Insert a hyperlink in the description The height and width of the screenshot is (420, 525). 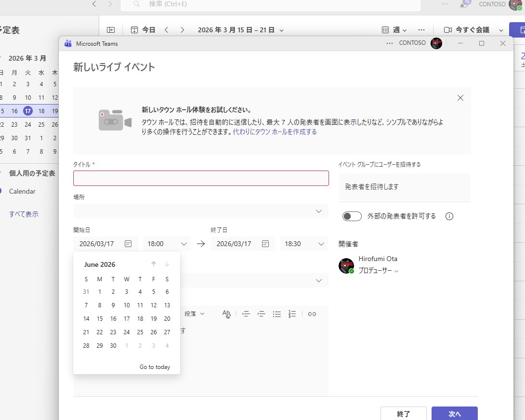point(312,314)
